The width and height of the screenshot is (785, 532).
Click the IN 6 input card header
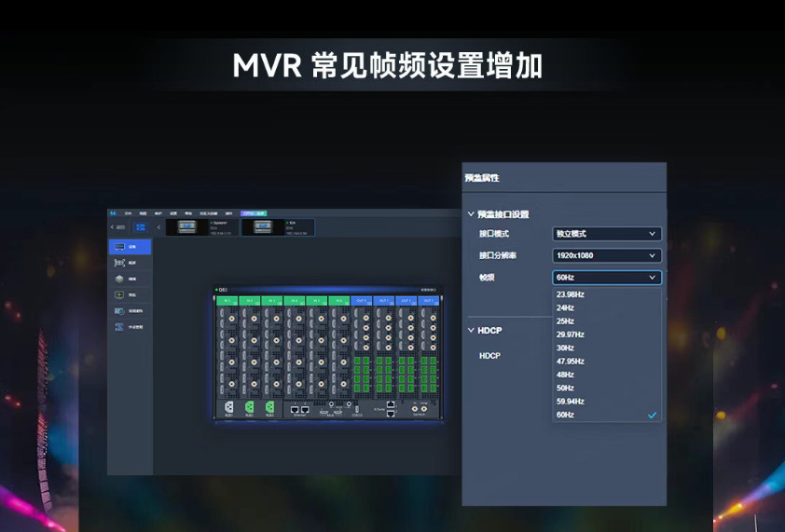(x=339, y=301)
